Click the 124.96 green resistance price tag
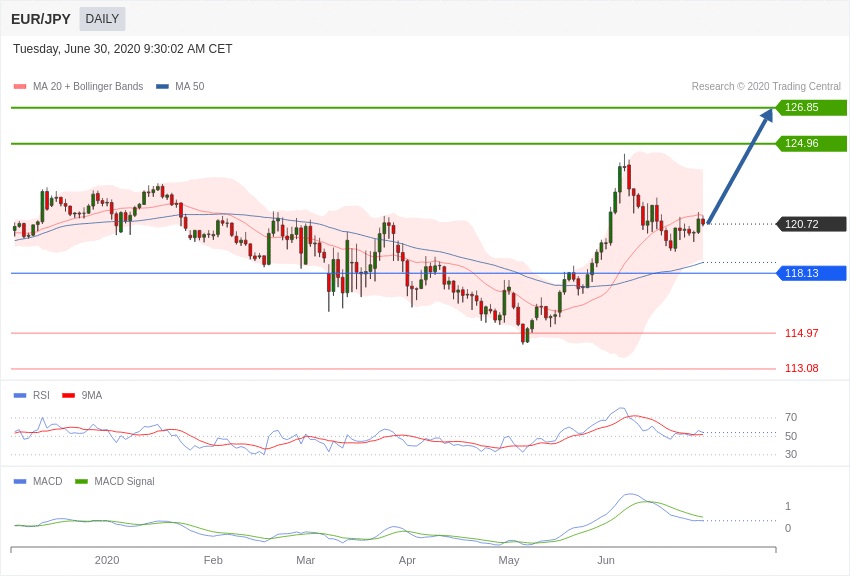This screenshot has height=576, width=850. [x=810, y=143]
